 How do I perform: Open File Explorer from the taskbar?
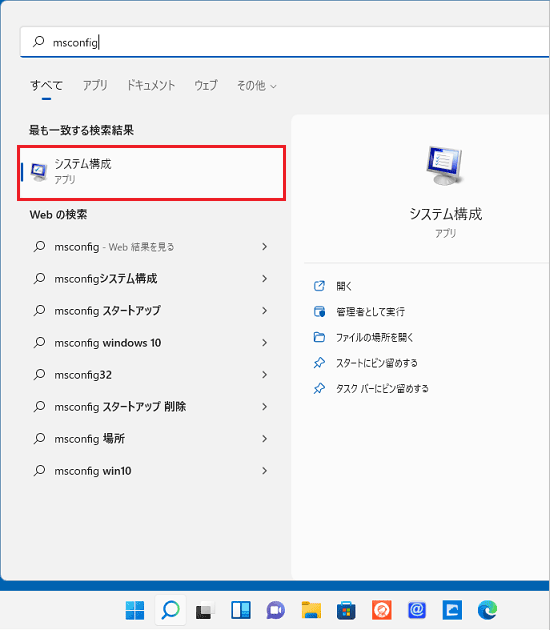click(x=311, y=610)
